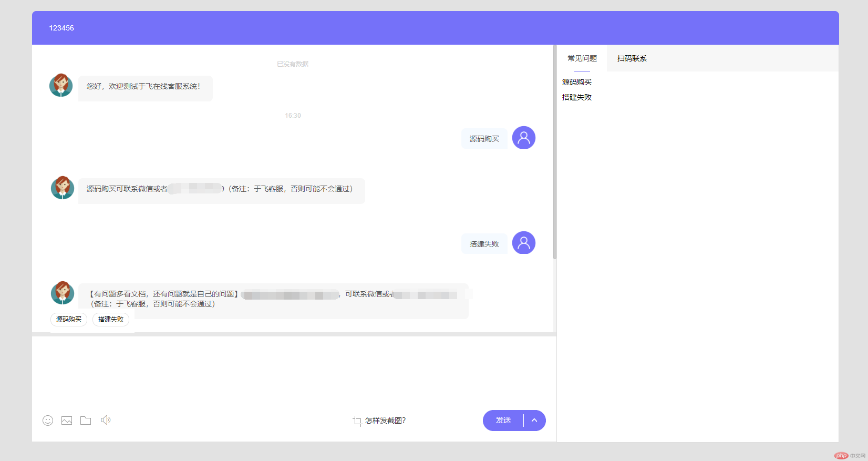
Task: Click the message text input area
Action: tap(294, 372)
